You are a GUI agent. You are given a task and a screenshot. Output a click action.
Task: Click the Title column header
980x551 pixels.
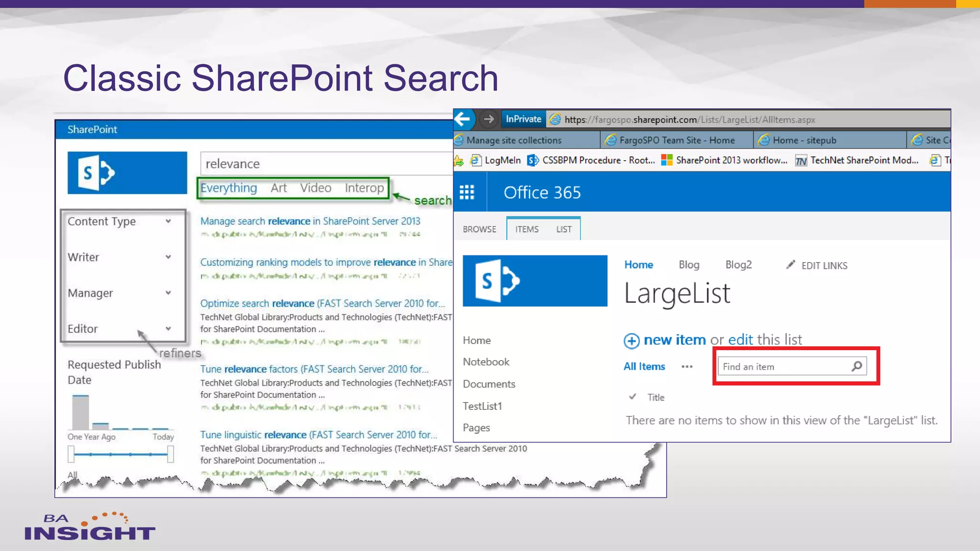click(656, 397)
